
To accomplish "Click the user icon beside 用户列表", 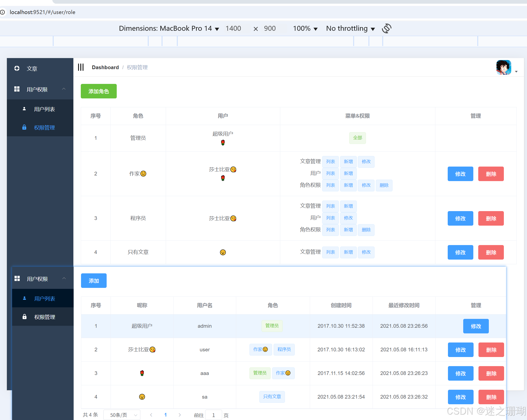I will (x=24, y=109).
